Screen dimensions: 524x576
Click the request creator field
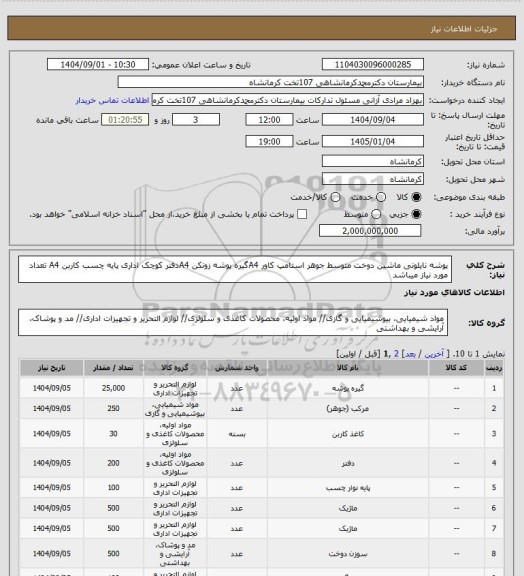[x=288, y=100]
